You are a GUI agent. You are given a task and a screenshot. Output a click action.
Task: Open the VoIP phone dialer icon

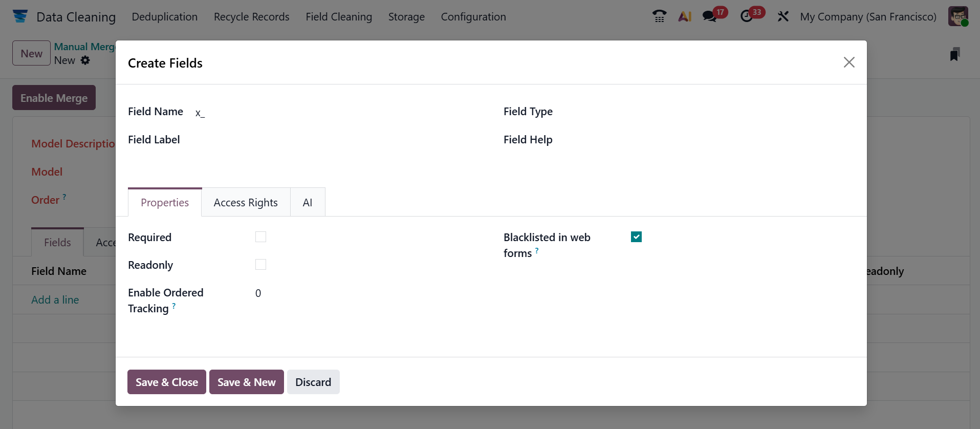659,16
